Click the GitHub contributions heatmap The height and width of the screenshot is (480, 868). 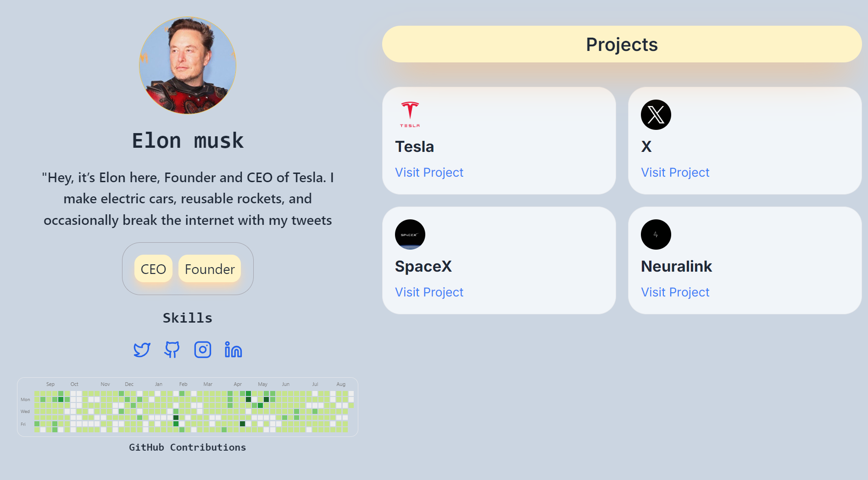point(188,407)
